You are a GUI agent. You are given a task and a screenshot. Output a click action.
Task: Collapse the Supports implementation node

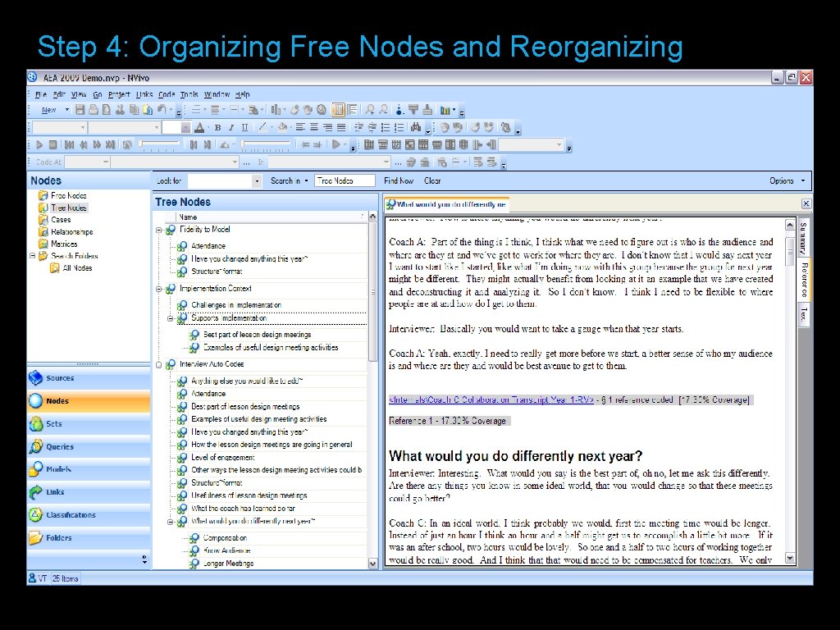[x=171, y=319]
